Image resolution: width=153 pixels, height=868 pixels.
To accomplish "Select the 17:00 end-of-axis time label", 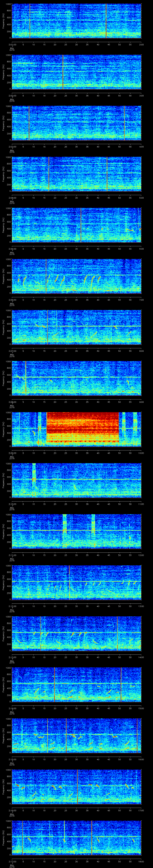I will click(141, 810).
